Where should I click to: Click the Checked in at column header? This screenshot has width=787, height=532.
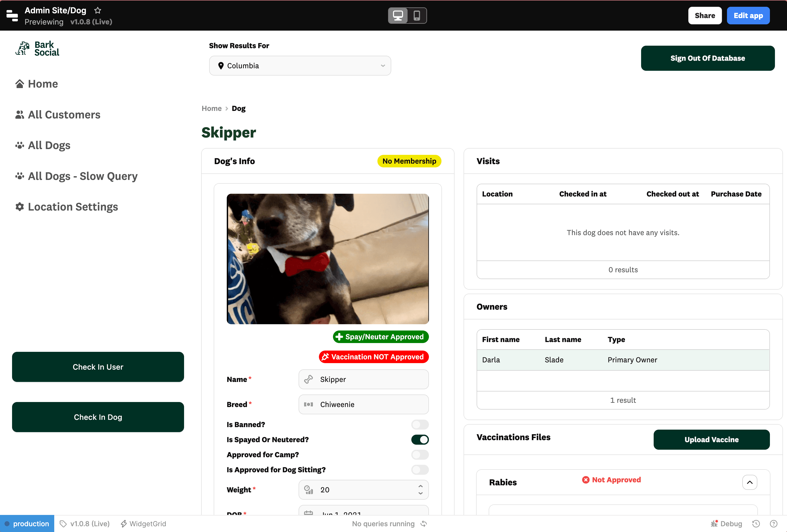pyautogui.click(x=583, y=194)
